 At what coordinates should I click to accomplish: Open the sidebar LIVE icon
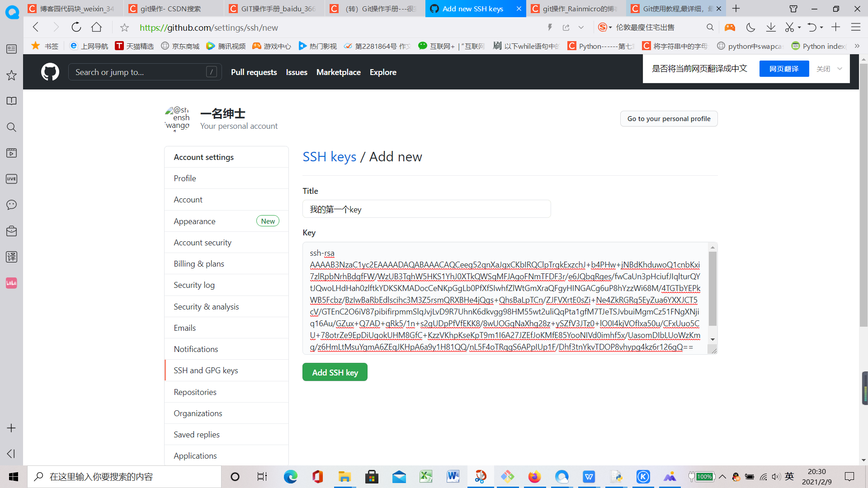pos(11,179)
